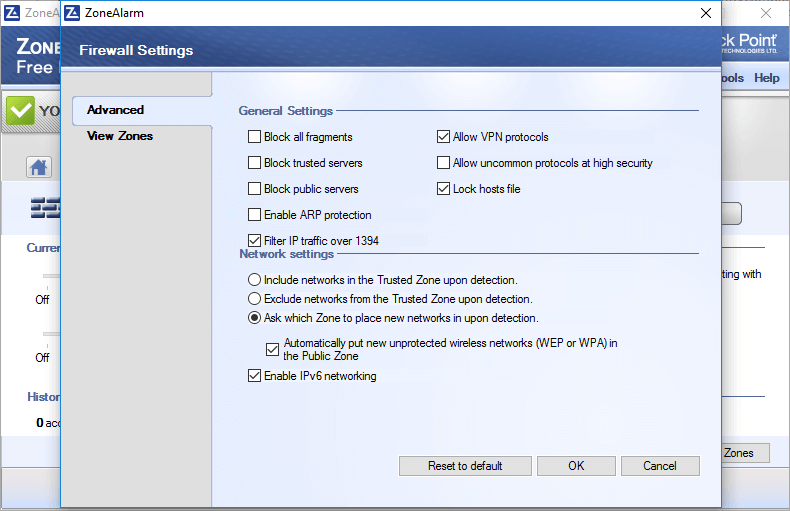Uncheck Lock hosts file

click(x=444, y=189)
